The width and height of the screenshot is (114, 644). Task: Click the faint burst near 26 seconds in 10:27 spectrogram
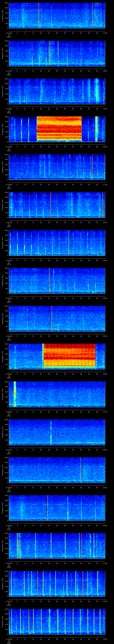[51, 432]
